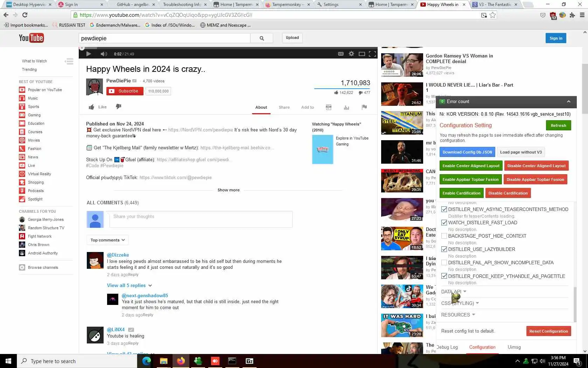588x368 pixels.
Task: Collapse the Error count panel chevron
Action: click(569, 102)
